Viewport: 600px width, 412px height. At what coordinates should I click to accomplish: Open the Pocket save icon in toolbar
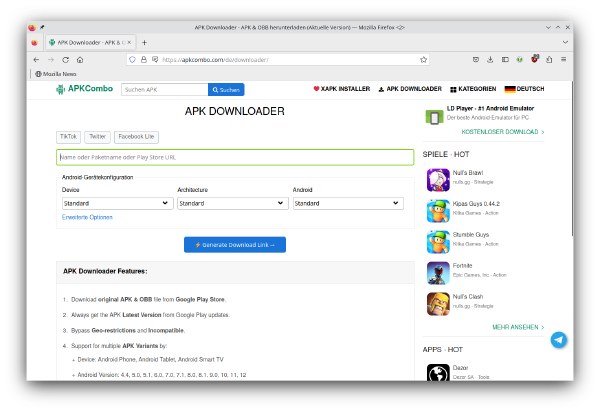pos(476,59)
